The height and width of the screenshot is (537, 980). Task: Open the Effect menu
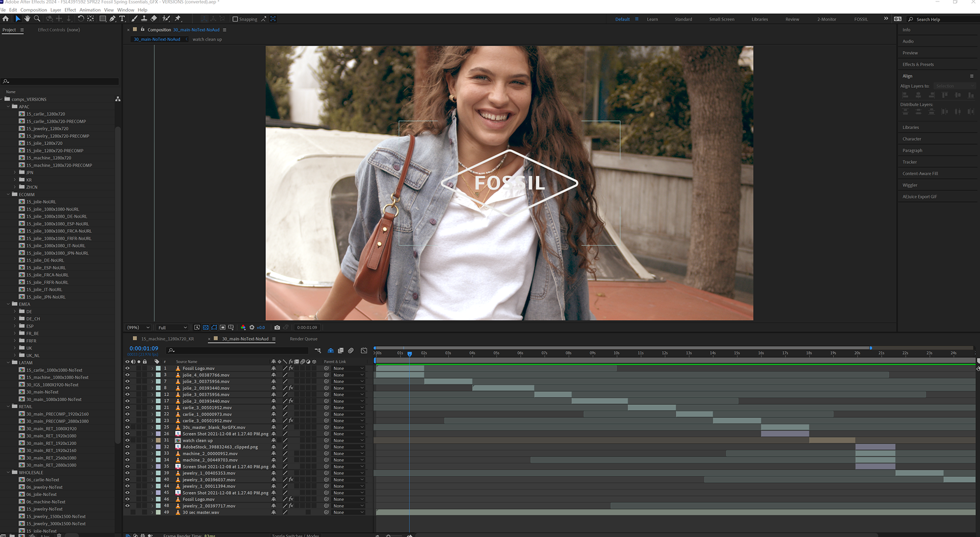pyautogui.click(x=70, y=10)
